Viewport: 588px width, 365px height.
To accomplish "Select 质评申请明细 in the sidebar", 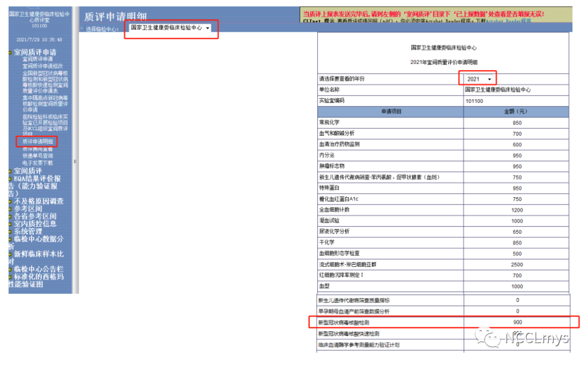I will pyautogui.click(x=38, y=142).
